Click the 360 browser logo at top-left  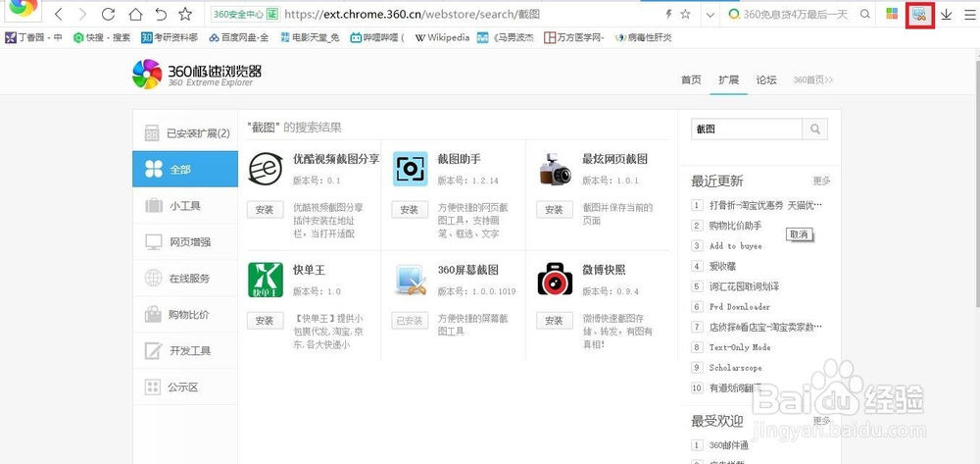point(23,8)
